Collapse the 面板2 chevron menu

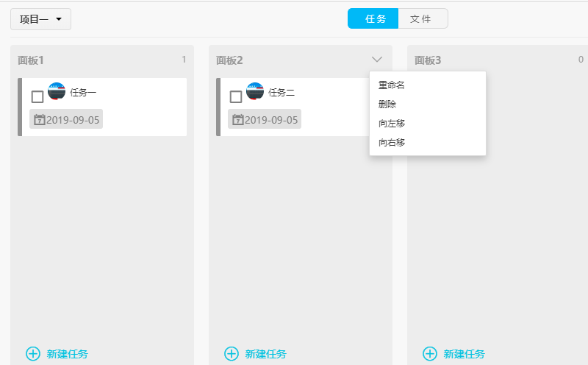(x=377, y=60)
